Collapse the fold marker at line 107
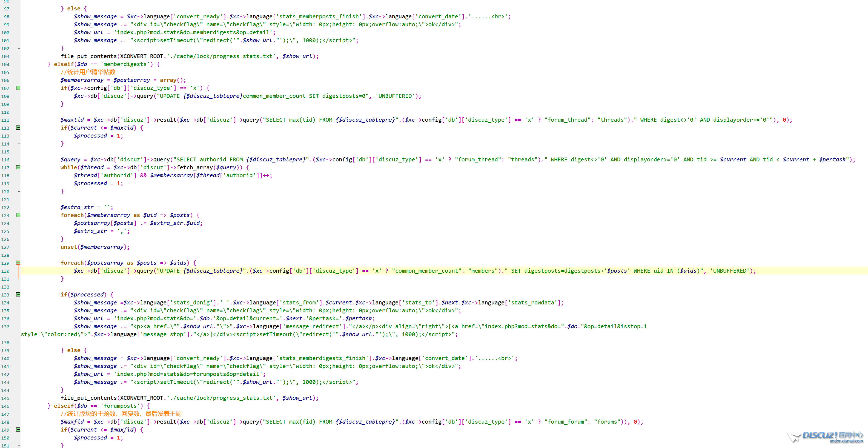Image resolution: width=868 pixels, height=448 pixels. click(19, 88)
